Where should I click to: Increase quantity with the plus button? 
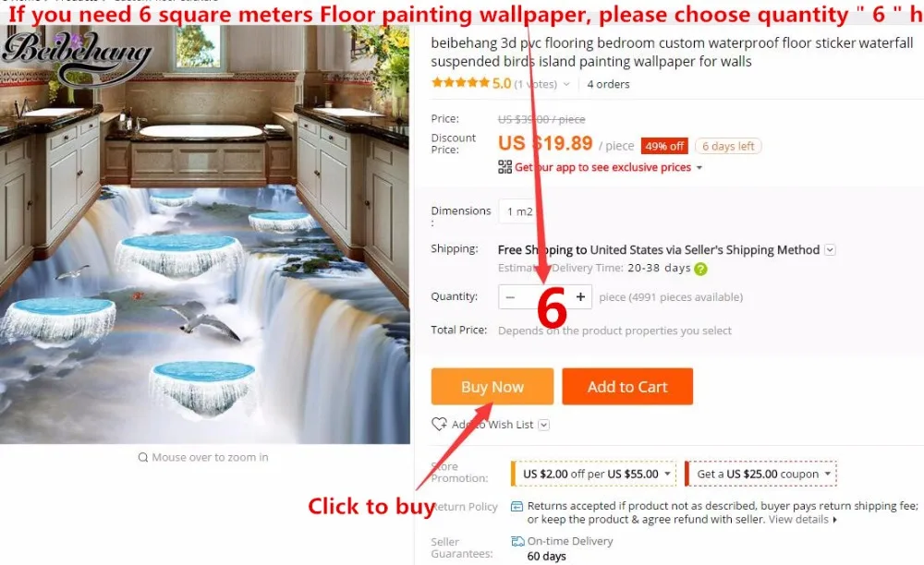pyautogui.click(x=580, y=296)
